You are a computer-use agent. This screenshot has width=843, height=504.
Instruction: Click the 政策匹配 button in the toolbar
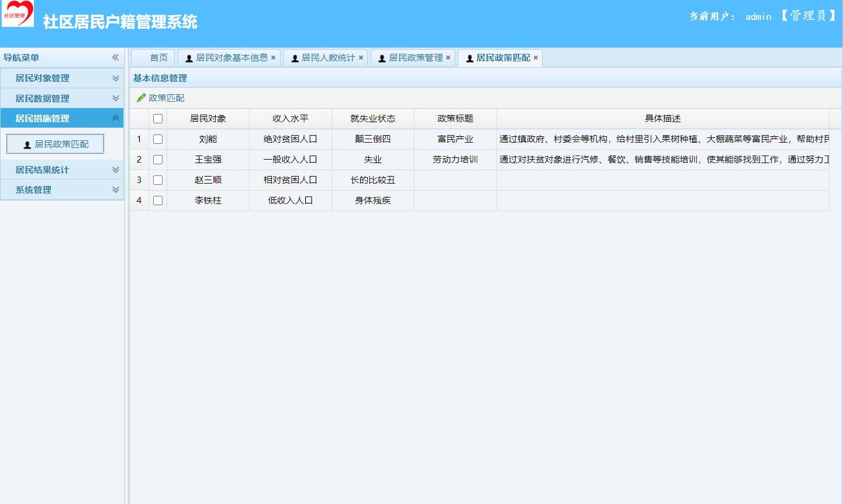(x=163, y=97)
